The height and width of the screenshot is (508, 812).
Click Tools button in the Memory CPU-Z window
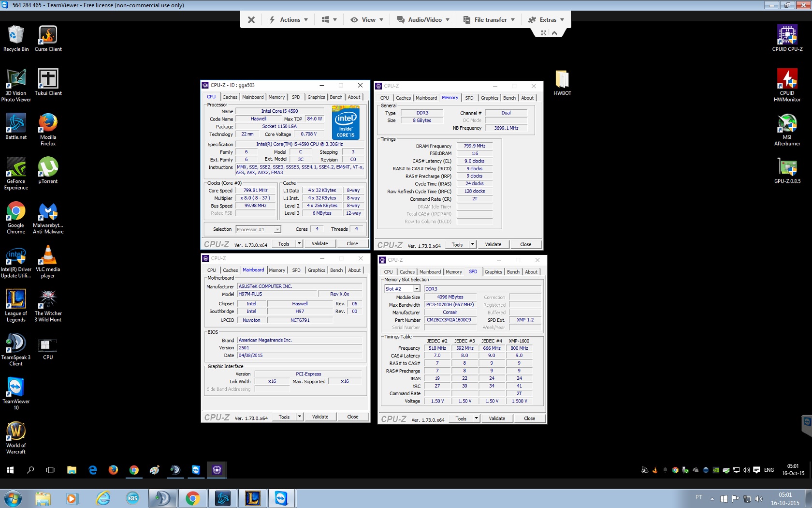[457, 245]
